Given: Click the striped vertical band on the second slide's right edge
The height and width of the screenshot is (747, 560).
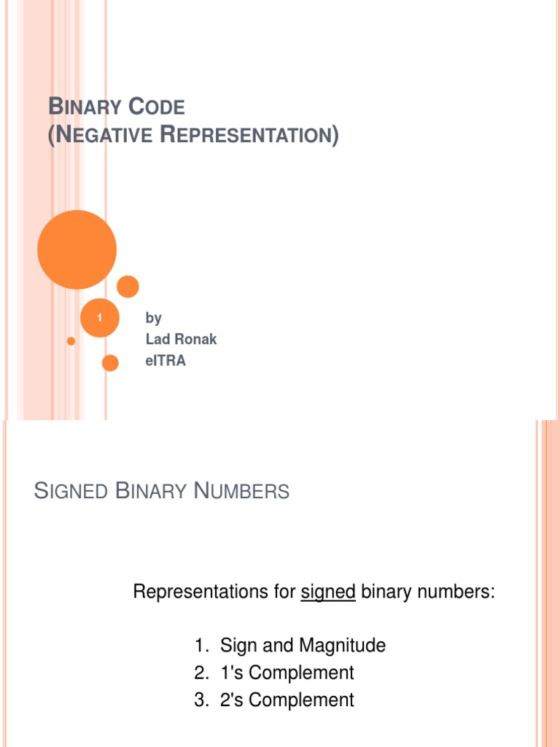Looking at the screenshot, I should (548, 584).
